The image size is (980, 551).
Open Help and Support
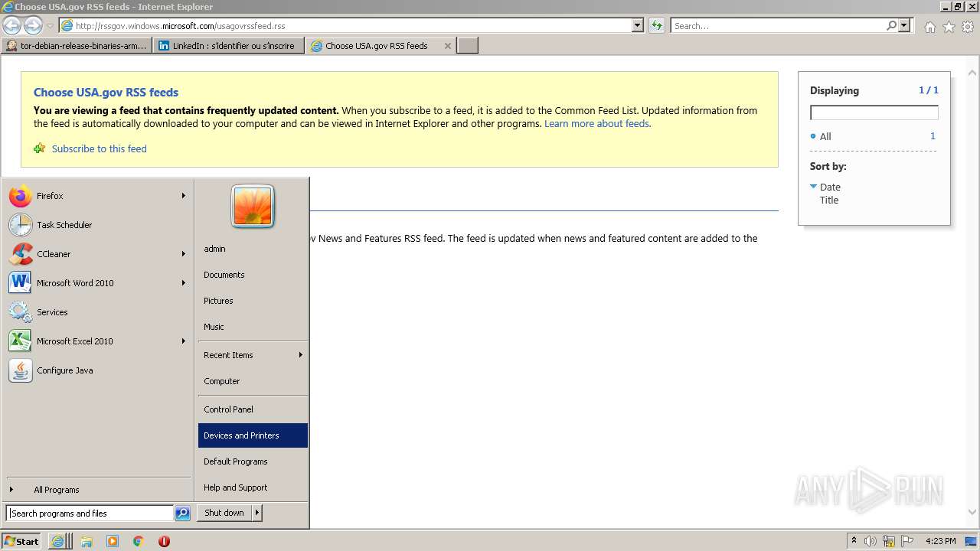pos(253,487)
